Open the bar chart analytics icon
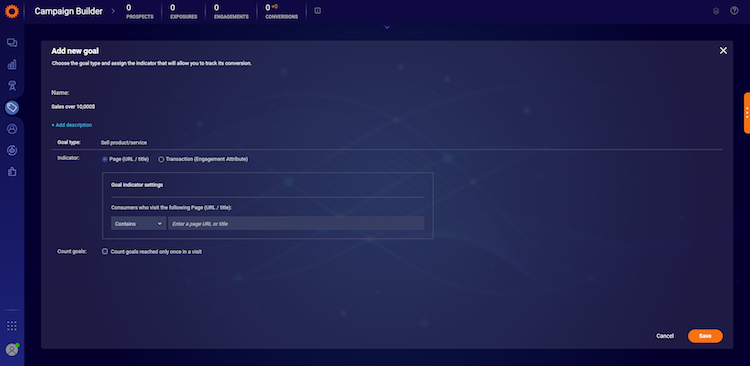This screenshot has width=750, height=366. click(x=12, y=64)
